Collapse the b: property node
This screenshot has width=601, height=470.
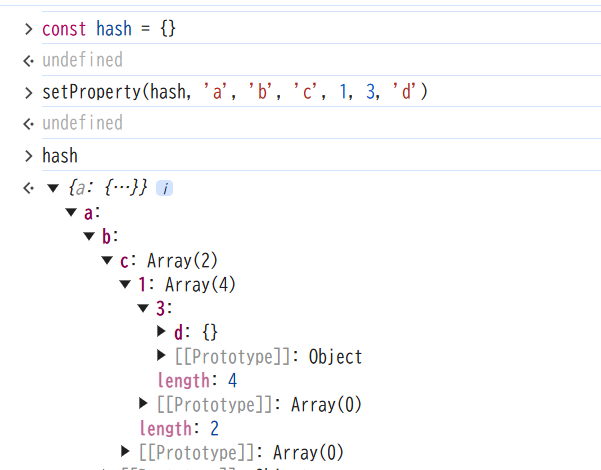(x=89, y=236)
